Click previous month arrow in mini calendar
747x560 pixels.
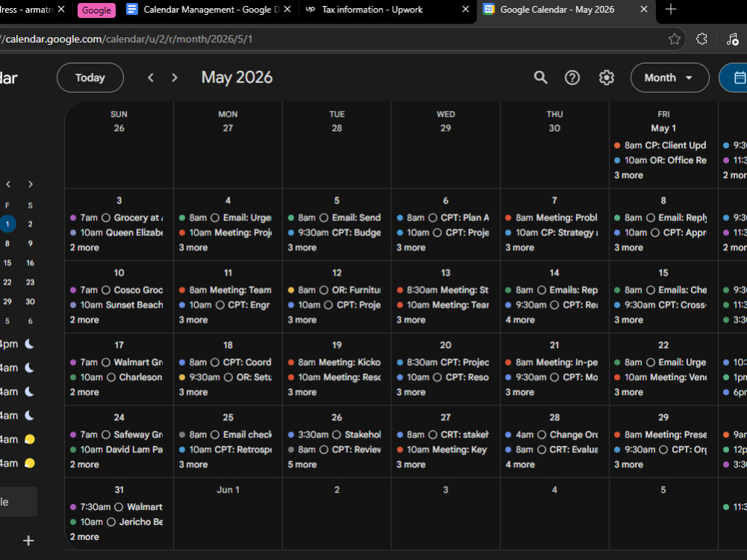(8, 184)
